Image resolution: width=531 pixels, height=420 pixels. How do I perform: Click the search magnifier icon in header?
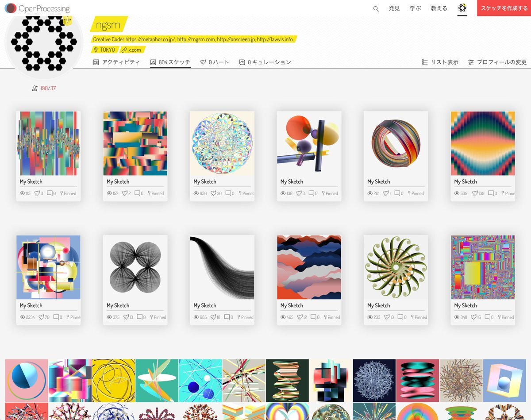coord(376,8)
